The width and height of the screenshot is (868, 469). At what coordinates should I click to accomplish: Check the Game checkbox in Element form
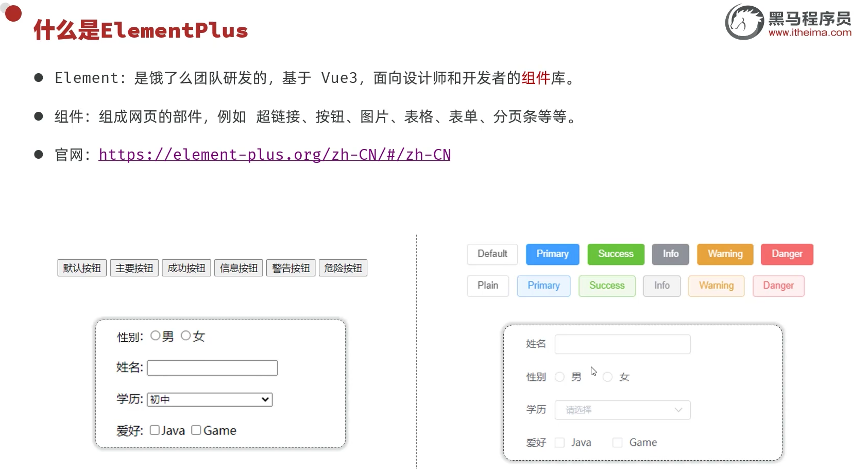point(618,442)
